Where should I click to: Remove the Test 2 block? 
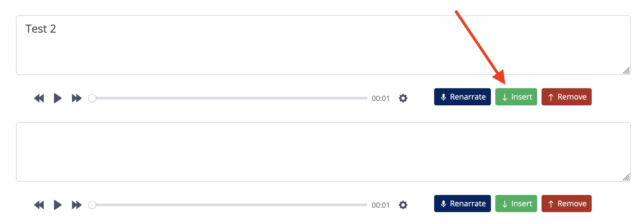(566, 97)
